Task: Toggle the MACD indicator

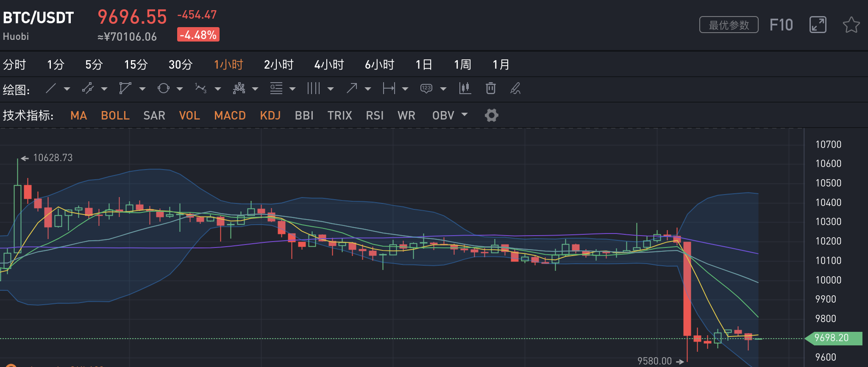Action: (x=230, y=115)
